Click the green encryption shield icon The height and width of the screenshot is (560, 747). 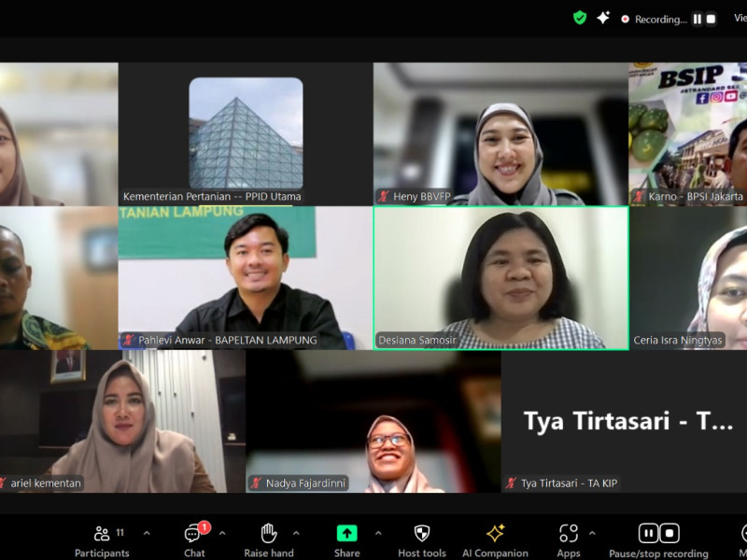pyautogui.click(x=580, y=18)
